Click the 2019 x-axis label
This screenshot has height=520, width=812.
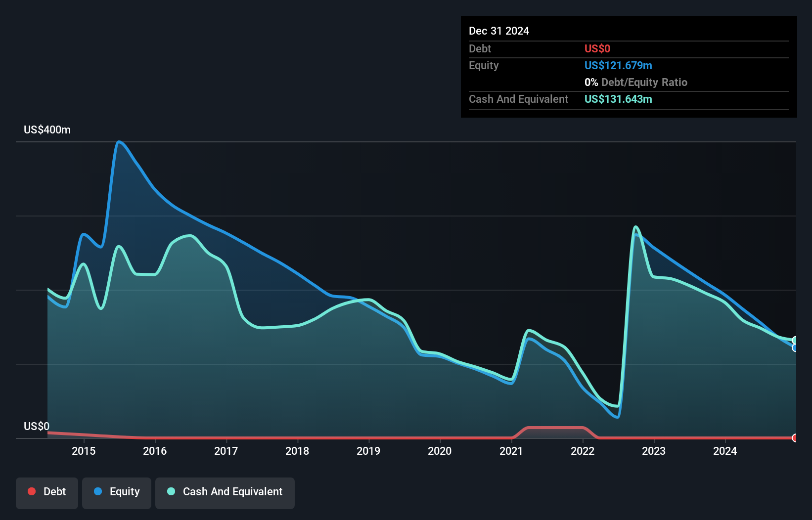click(x=368, y=451)
